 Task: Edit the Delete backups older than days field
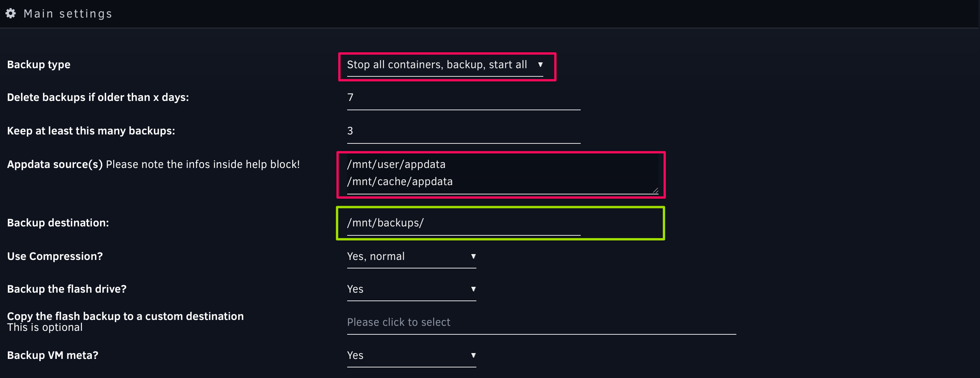[x=464, y=98]
